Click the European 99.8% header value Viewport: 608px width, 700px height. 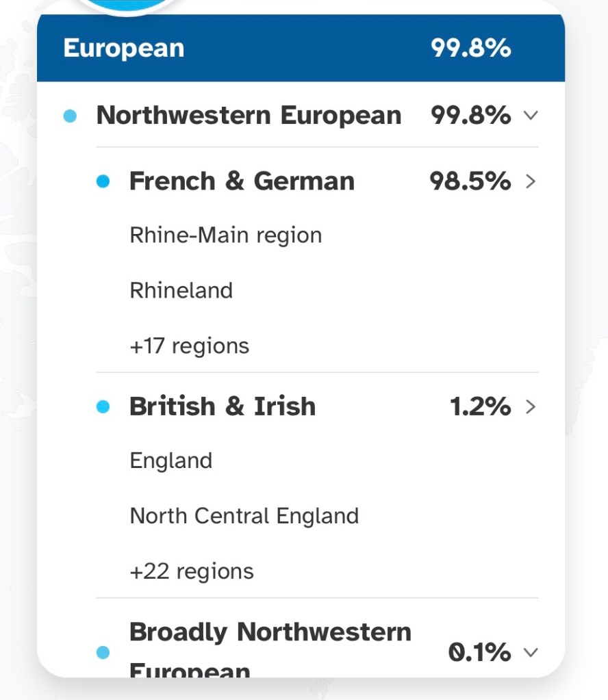(470, 49)
